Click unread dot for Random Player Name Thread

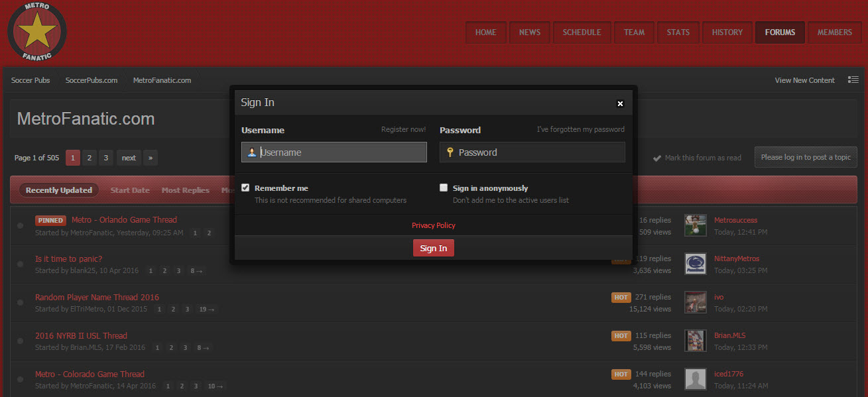[x=20, y=303]
